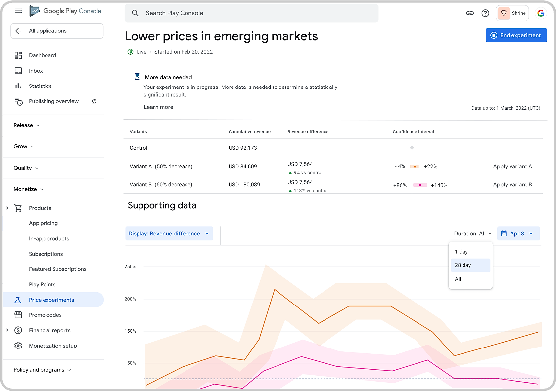Viewport: 557px width, 392px height.
Task: Open the Duration: All dropdown
Action: click(473, 234)
